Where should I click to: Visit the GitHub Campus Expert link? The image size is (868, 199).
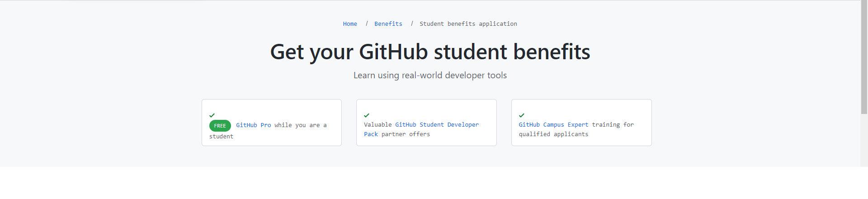pos(553,125)
